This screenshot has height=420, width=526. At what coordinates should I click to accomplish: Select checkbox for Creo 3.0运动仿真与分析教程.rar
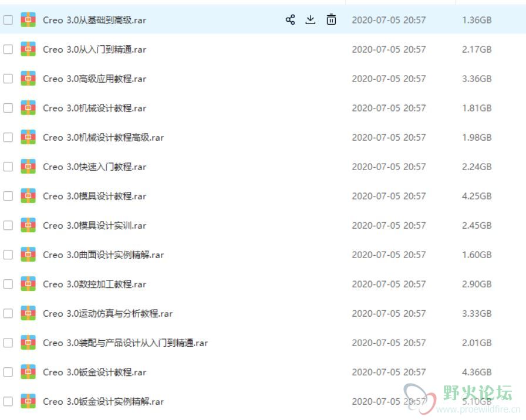[8, 313]
